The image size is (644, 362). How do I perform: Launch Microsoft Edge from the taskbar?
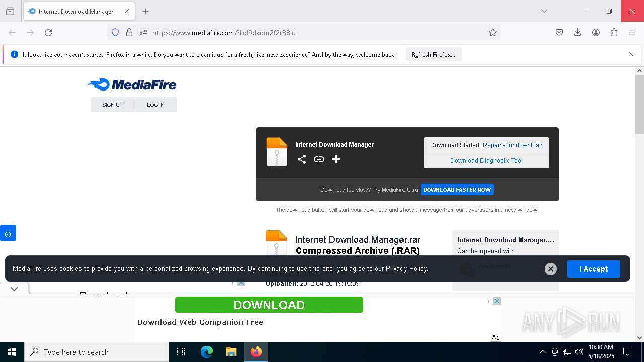tap(207, 352)
